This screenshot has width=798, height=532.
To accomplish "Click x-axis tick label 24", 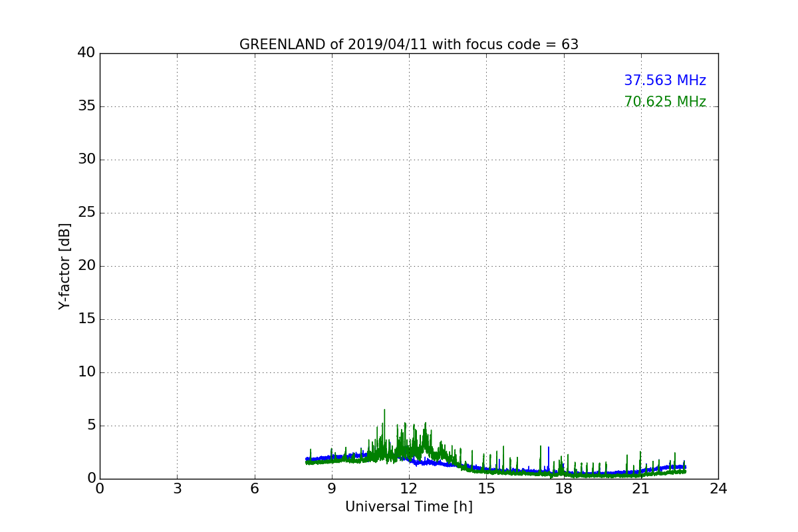I will coord(718,489).
